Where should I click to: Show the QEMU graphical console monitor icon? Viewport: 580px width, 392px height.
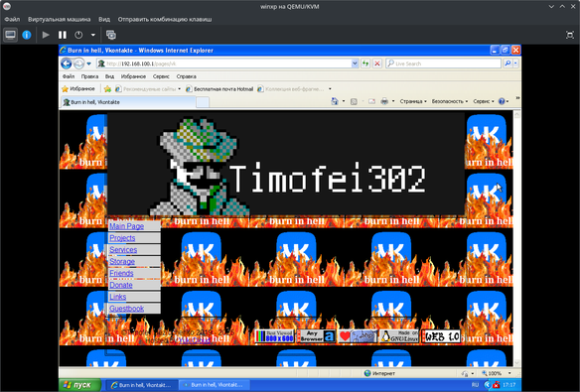tap(10, 35)
